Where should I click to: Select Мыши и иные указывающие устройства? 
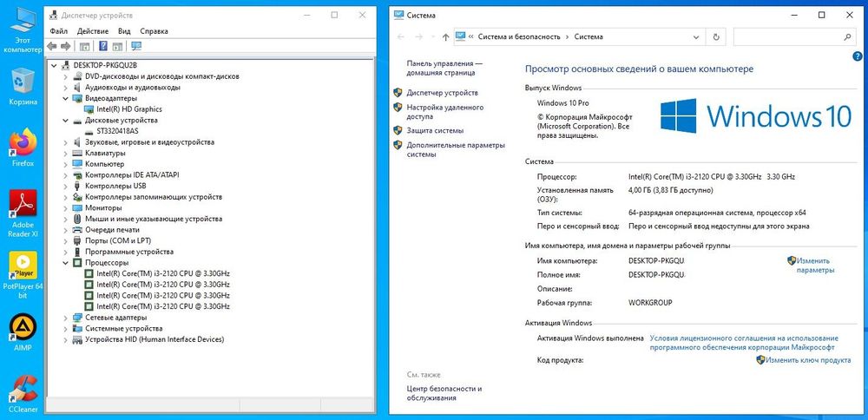pos(154,220)
